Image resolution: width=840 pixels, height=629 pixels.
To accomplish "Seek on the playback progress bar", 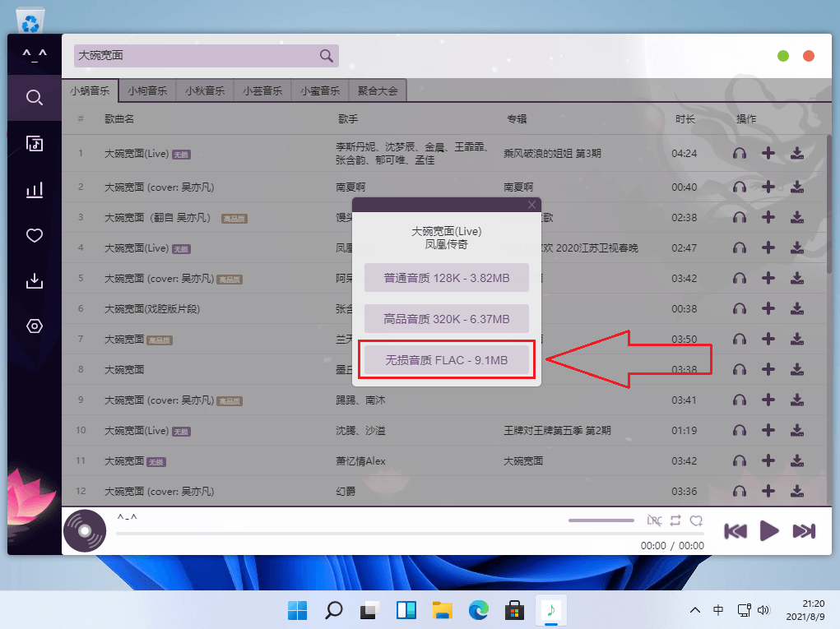I will tap(410, 534).
